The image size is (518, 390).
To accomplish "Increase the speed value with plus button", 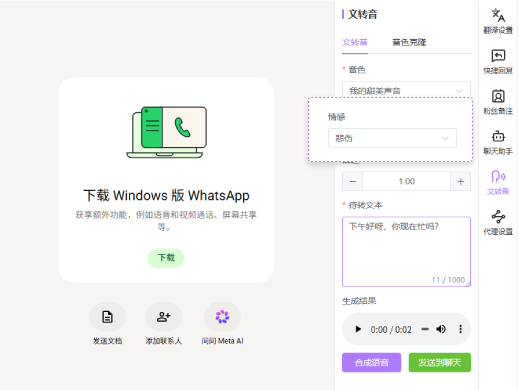I will [x=461, y=181].
